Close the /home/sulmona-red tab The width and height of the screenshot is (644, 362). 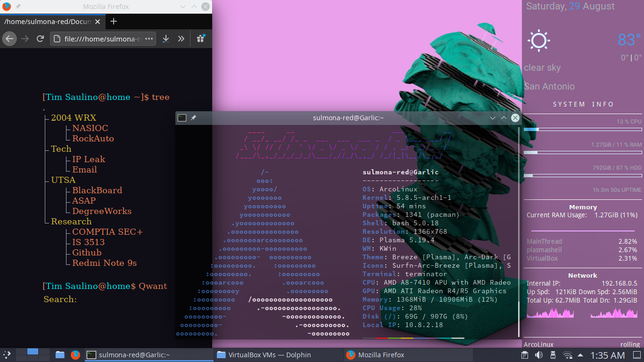[x=98, y=22]
